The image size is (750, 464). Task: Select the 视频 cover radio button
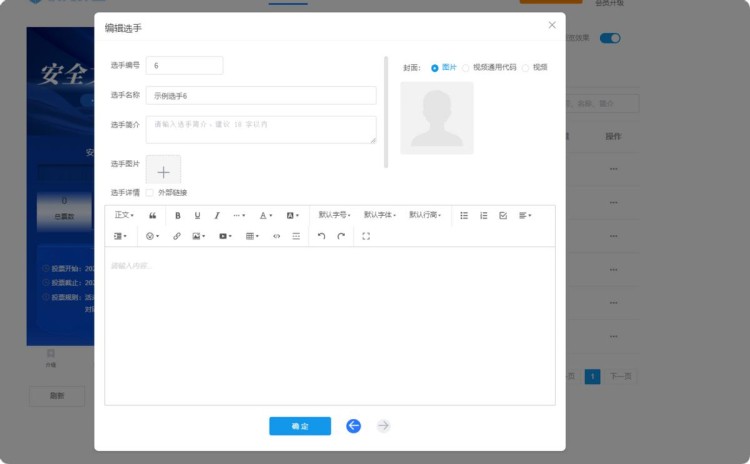pos(526,68)
